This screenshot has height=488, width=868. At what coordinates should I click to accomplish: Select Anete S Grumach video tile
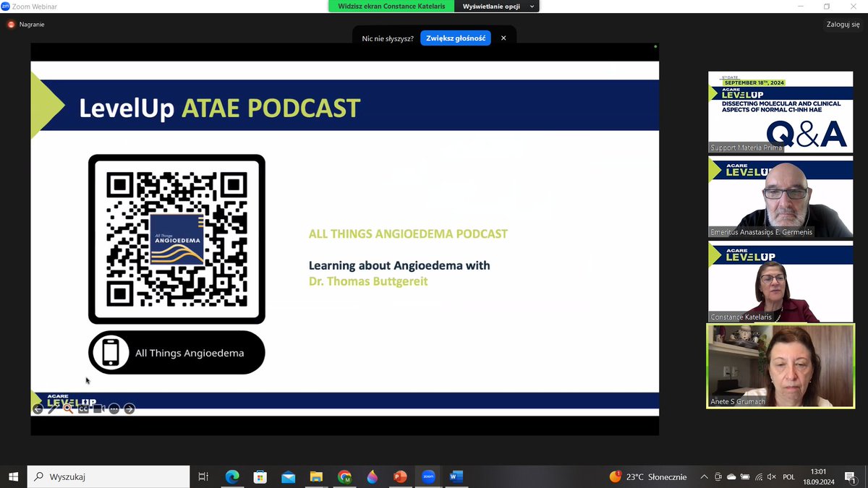click(780, 367)
